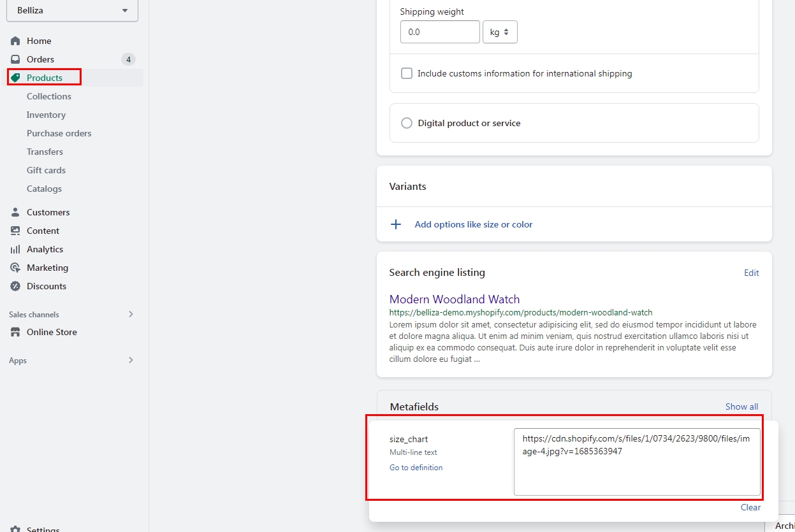Click the Online Store storefront icon
This screenshot has width=795, height=532.
(16, 332)
